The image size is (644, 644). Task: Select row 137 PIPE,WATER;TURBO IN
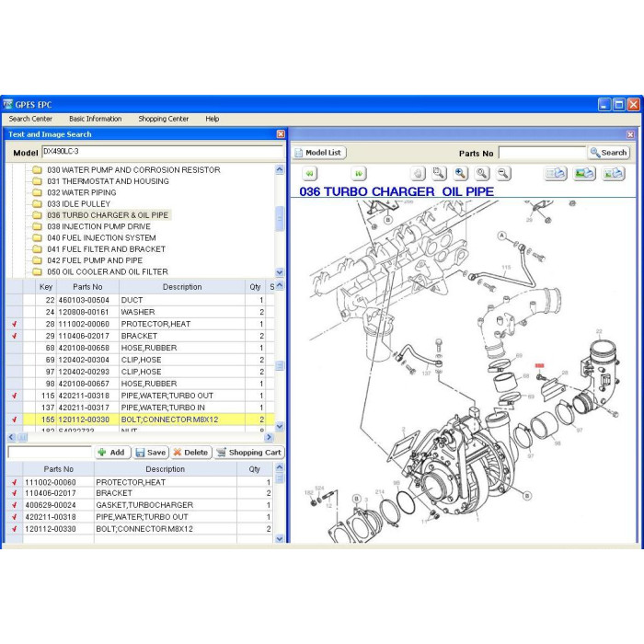(140, 408)
